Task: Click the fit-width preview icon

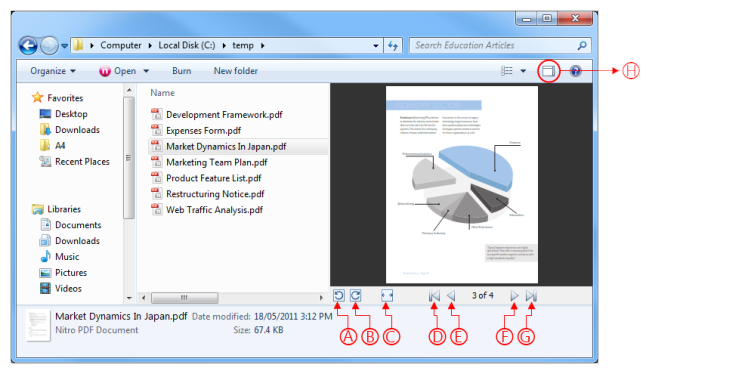Action: [x=387, y=296]
